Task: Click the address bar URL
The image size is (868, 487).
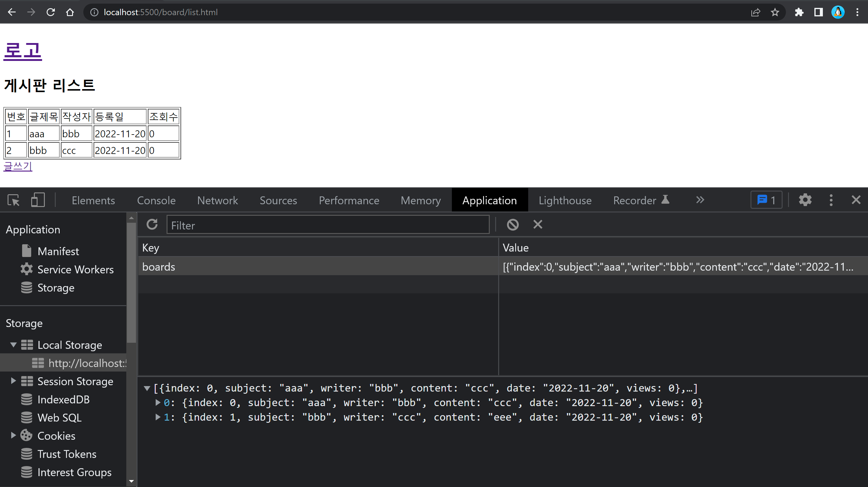Action: (x=161, y=12)
